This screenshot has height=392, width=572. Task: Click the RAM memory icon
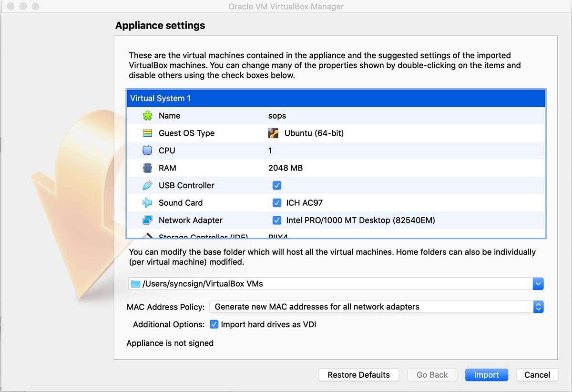point(147,168)
